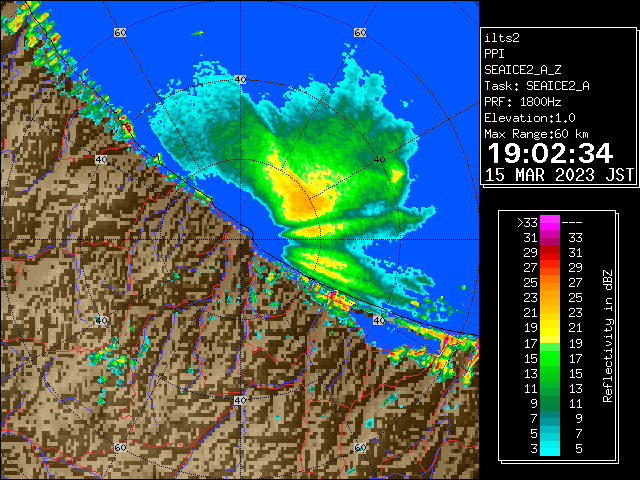
Task: Click the ">33" label in the legend
Action: tap(527, 222)
